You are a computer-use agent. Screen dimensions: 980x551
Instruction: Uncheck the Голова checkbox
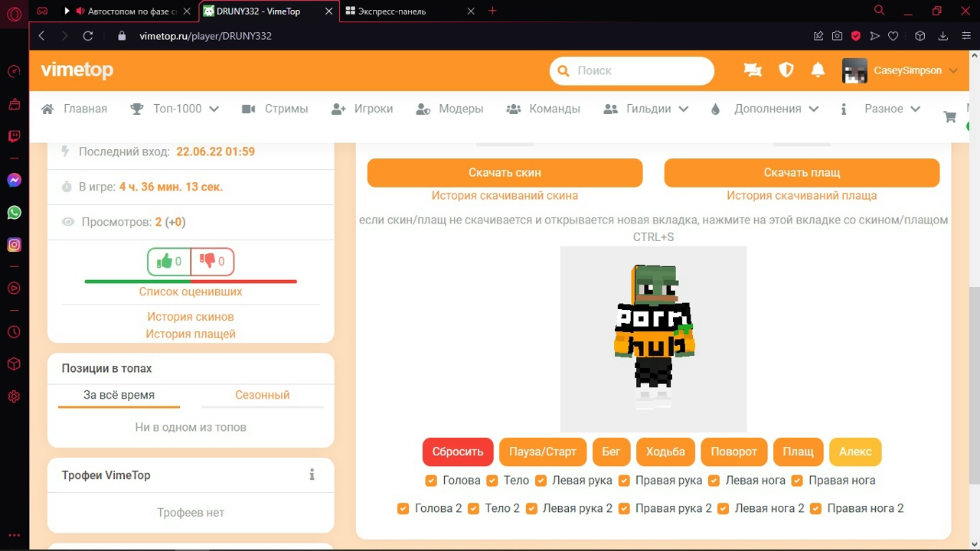click(x=431, y=481)
